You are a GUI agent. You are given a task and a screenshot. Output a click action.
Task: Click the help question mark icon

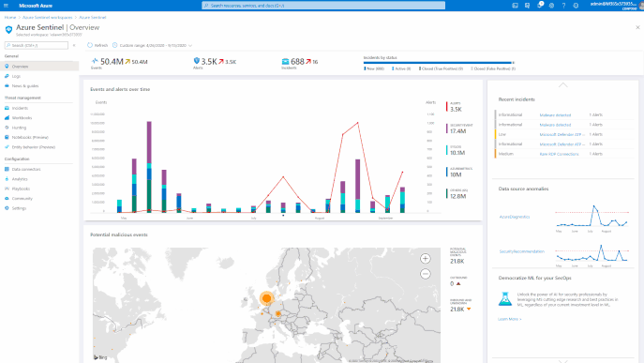(563, 6)
